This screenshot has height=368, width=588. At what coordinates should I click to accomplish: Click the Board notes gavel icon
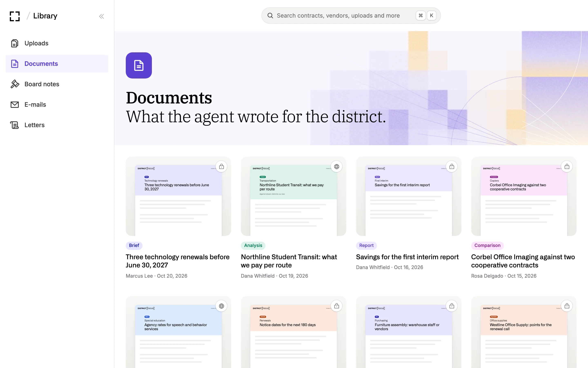coord(14,84)
